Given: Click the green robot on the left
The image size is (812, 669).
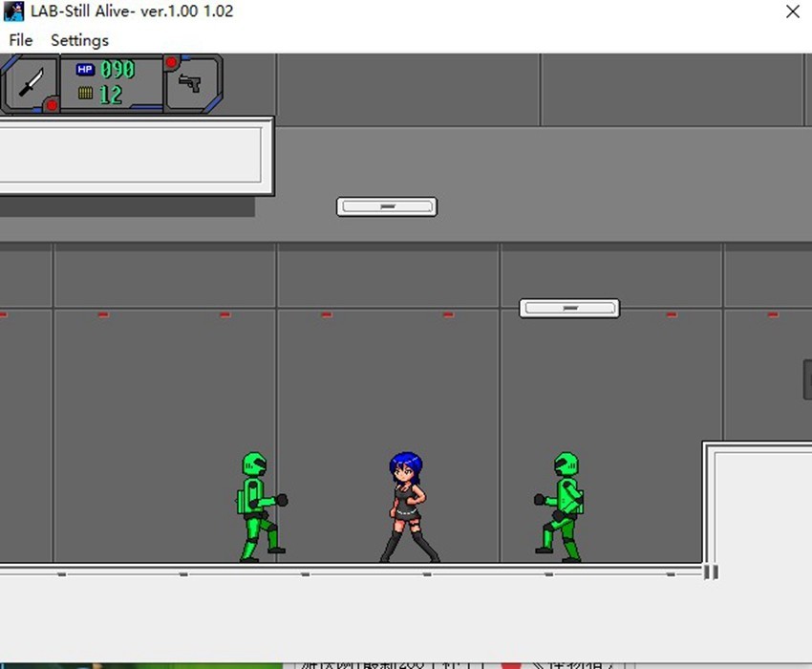Looking at the screenshot, I should [258, 507].
